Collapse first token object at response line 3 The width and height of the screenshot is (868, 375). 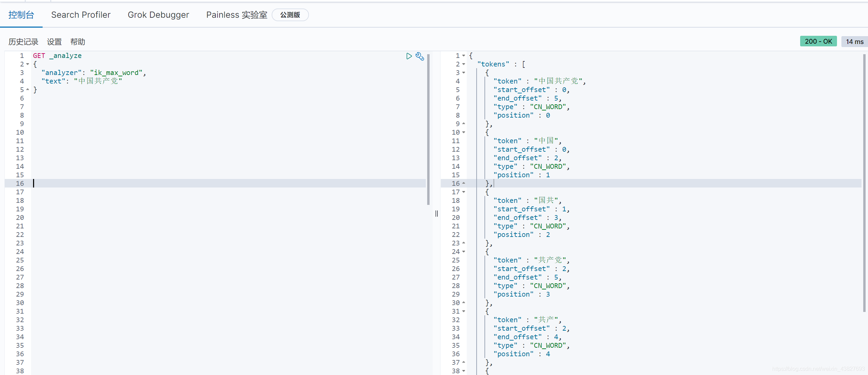(x=464, y=73)
